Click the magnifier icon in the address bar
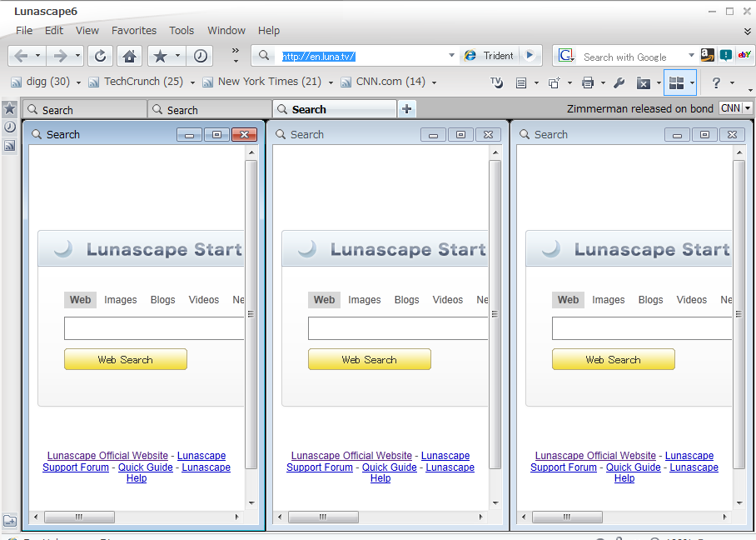This screenshot has width=756, height=540. [x=264, y=56]
